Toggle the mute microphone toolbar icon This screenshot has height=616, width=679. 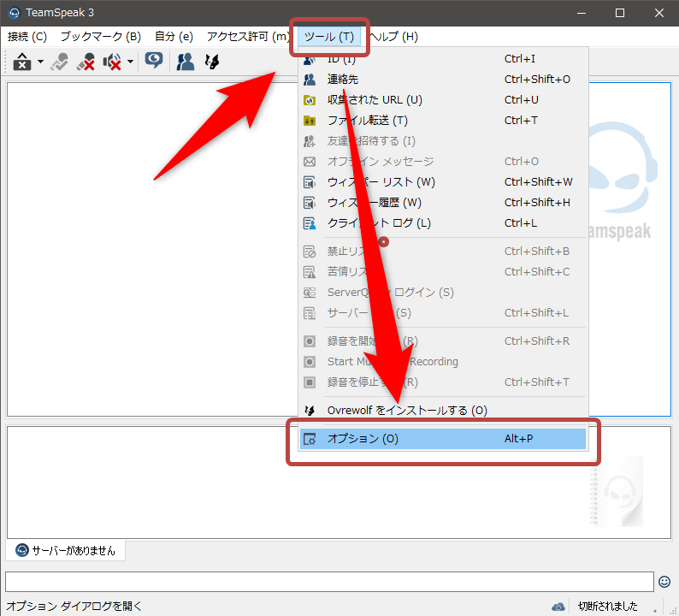point(86,62)
